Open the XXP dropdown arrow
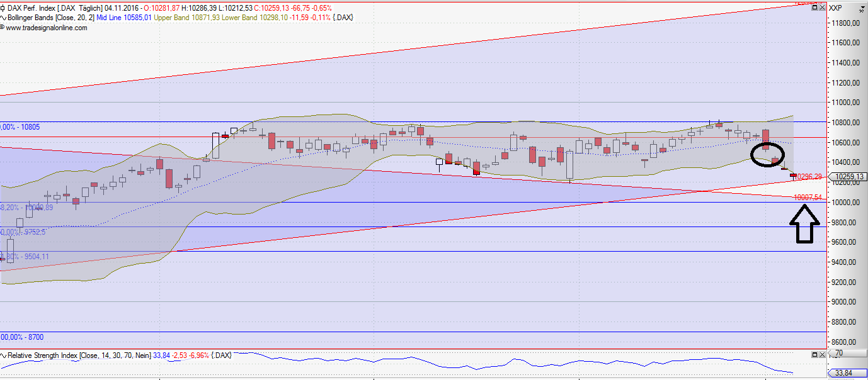Screen dimensions: 868x380 (x=863, y=8)
